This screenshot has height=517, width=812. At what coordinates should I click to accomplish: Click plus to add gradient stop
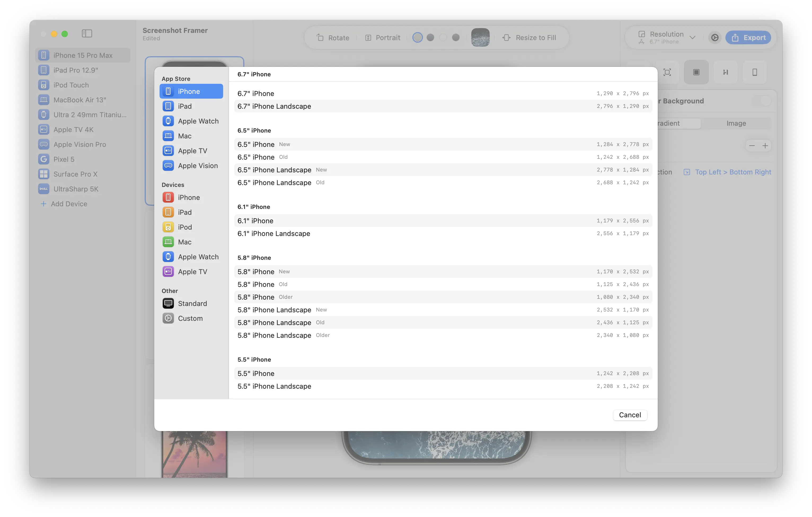765,146
